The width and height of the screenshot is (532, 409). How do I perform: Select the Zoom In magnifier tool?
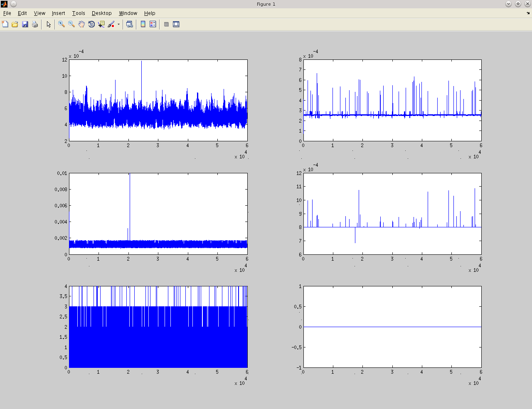pyautogui.click(x=62, y=24)
